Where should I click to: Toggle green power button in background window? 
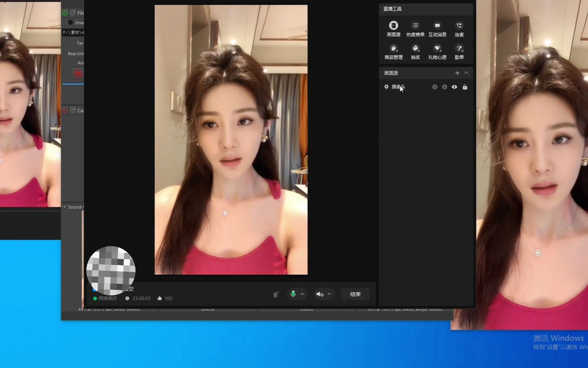coord(65,13)
